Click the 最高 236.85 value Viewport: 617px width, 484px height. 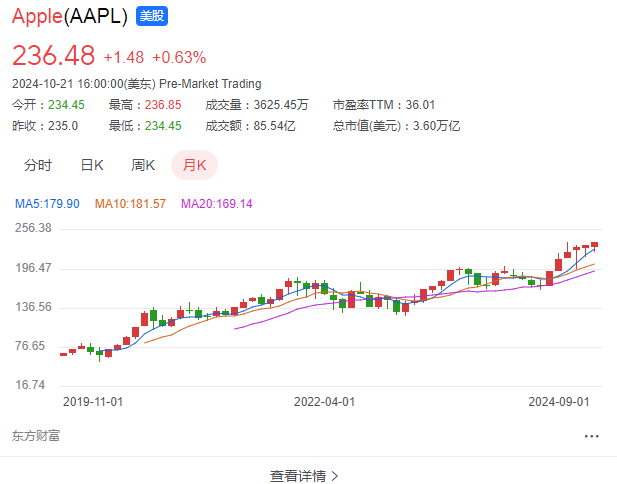tap(163, 105)
